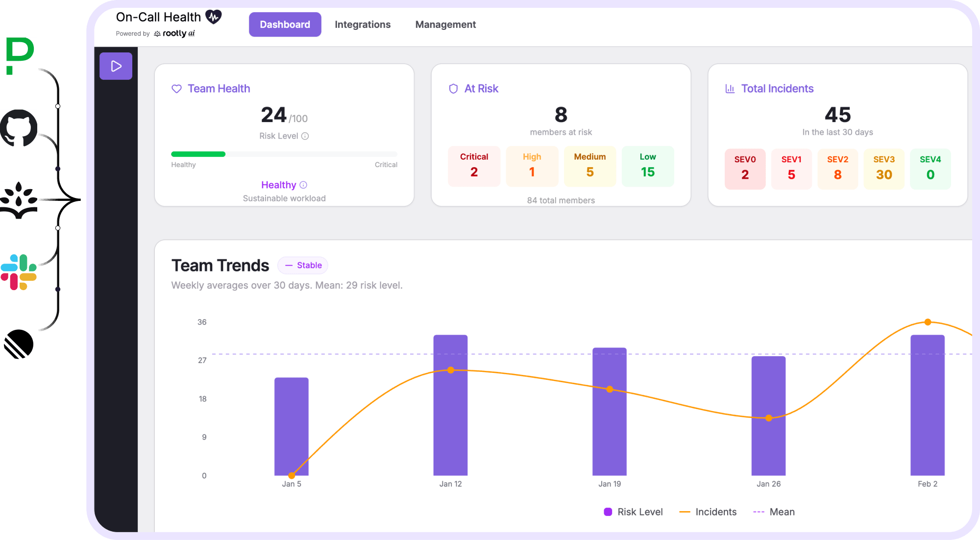The image size is (980, 540).
Task: Click the heart icon beside Team Health
Action: pyautogui.click(x=176, y=89)
